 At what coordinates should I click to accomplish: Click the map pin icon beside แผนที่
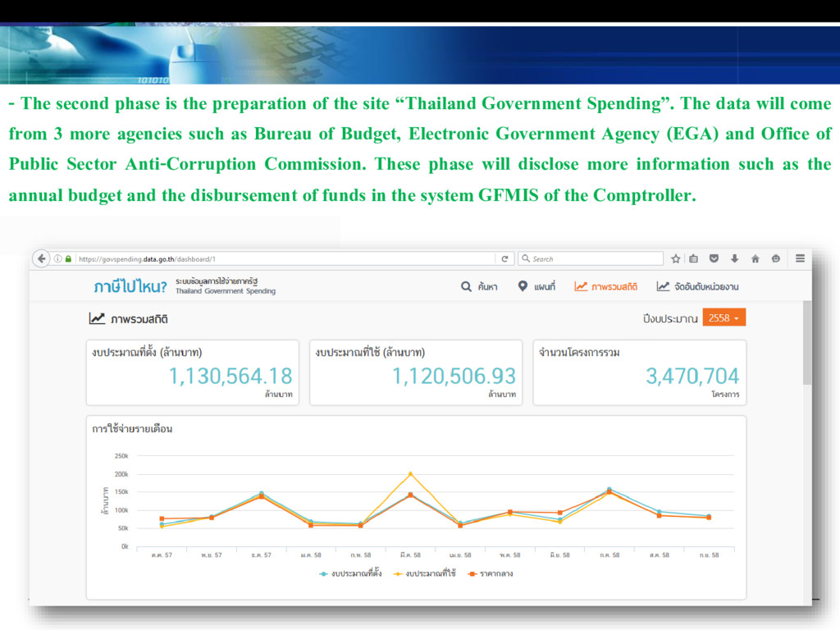coord(523,286)
